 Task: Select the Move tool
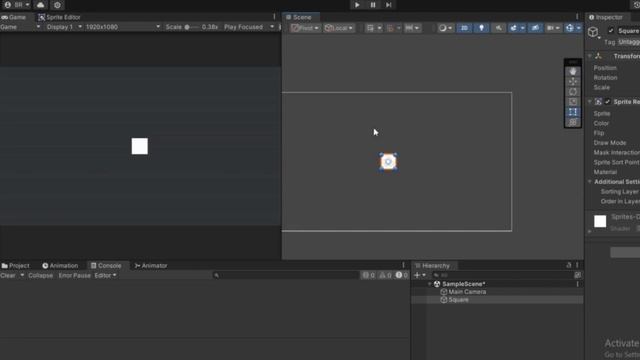coord(573,81)
